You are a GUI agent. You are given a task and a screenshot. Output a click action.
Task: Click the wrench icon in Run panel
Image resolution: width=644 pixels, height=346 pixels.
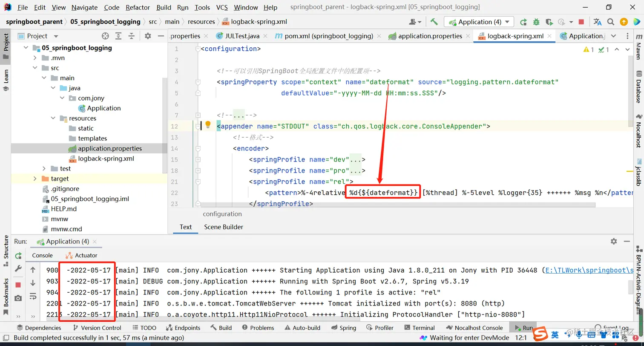(18, 269)
